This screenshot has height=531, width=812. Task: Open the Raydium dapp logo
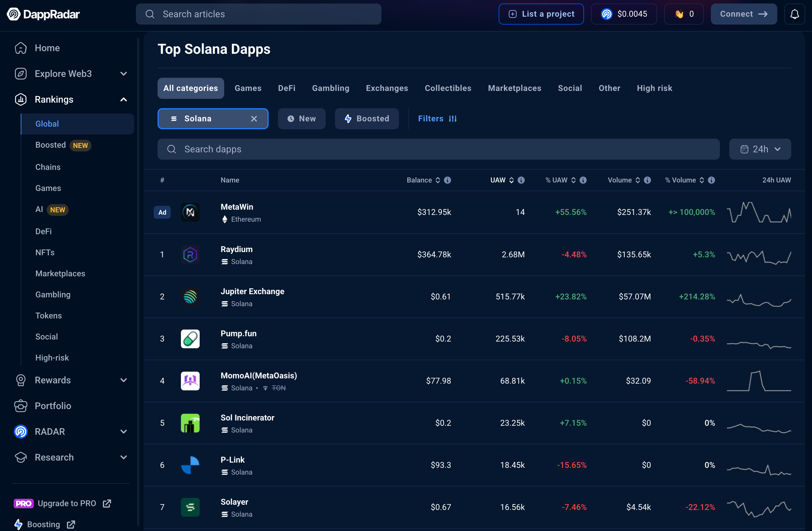(190, 255)
